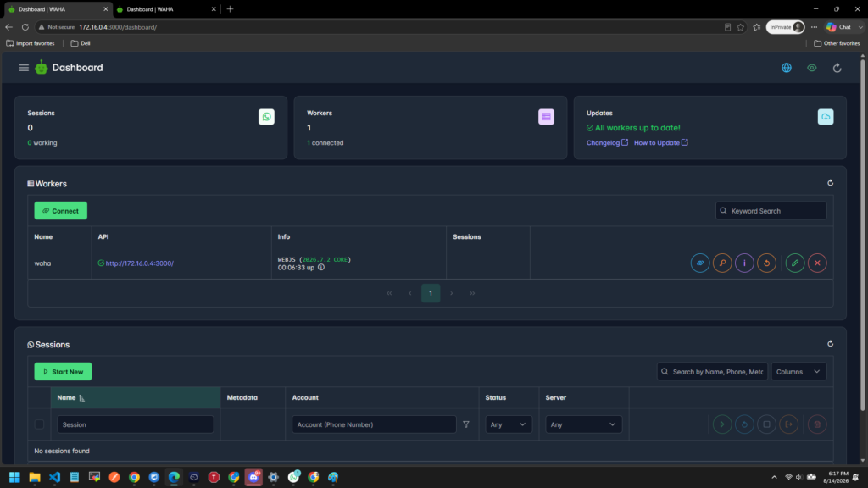This screenshot has height=488, width=868.
Task: Click the Start New session button
Action: pos(63,372)
